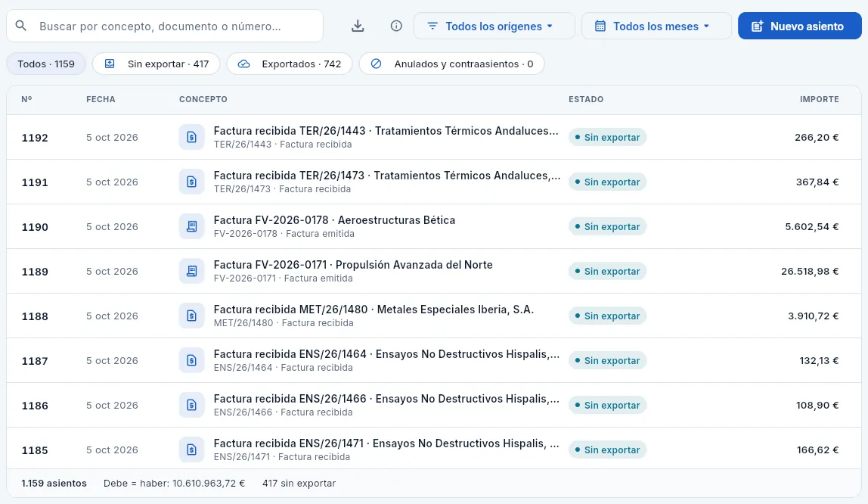Click amount 5.602,54 €
The image size is (868, 504).
click(811, 226)
